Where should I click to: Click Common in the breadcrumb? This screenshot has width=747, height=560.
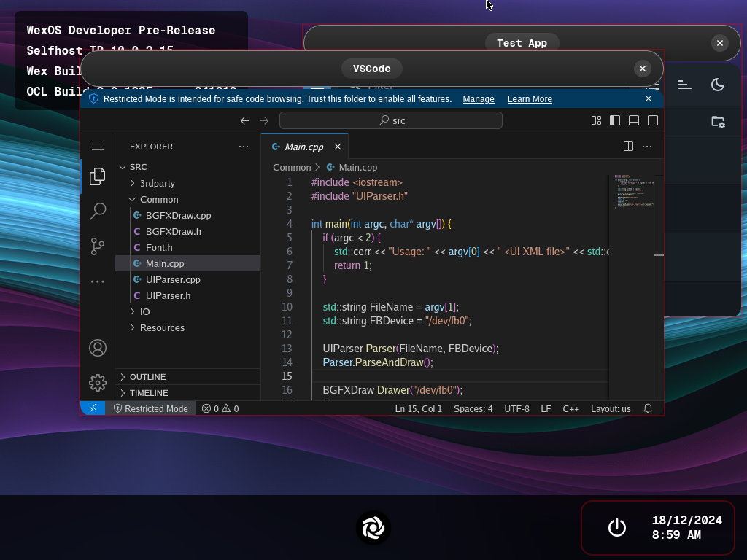[292, 167]
